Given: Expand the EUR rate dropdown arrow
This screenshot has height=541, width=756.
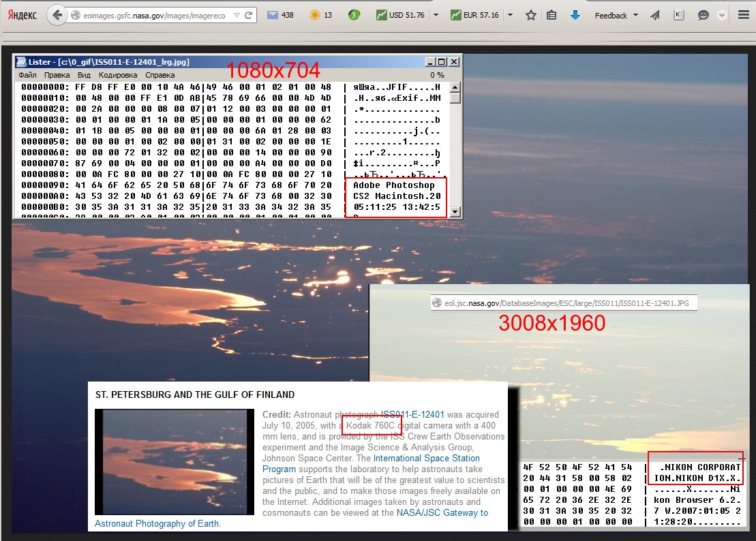Looking at the screenshot, I should click(510, 16).
